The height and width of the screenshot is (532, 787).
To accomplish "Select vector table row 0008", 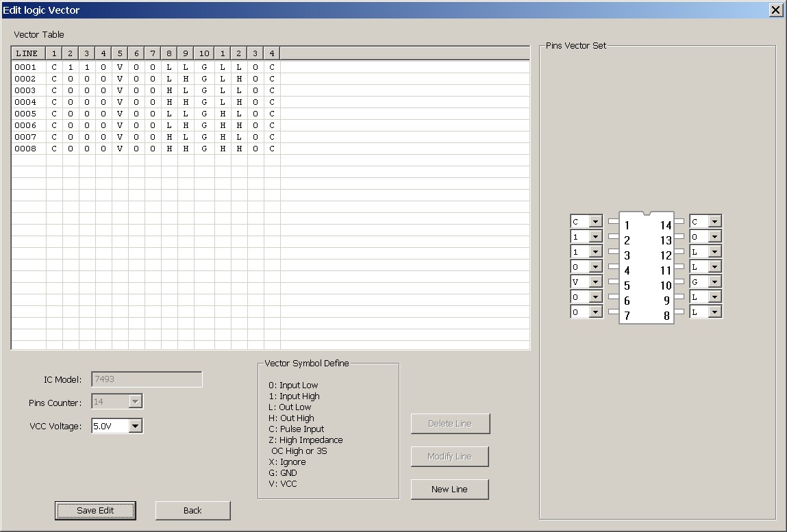I will tap(25, 149).
